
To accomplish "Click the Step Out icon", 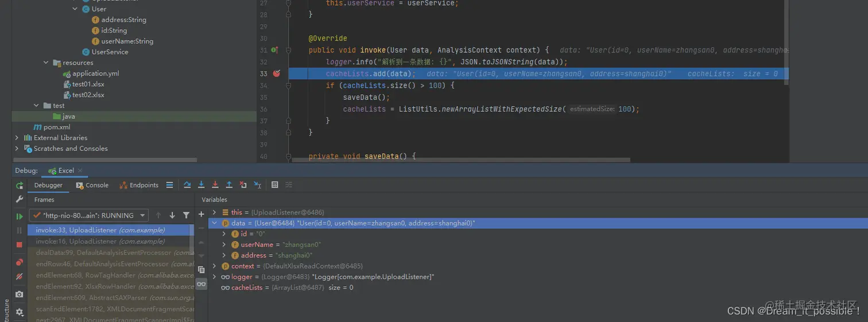I will (x=229, y=185).
